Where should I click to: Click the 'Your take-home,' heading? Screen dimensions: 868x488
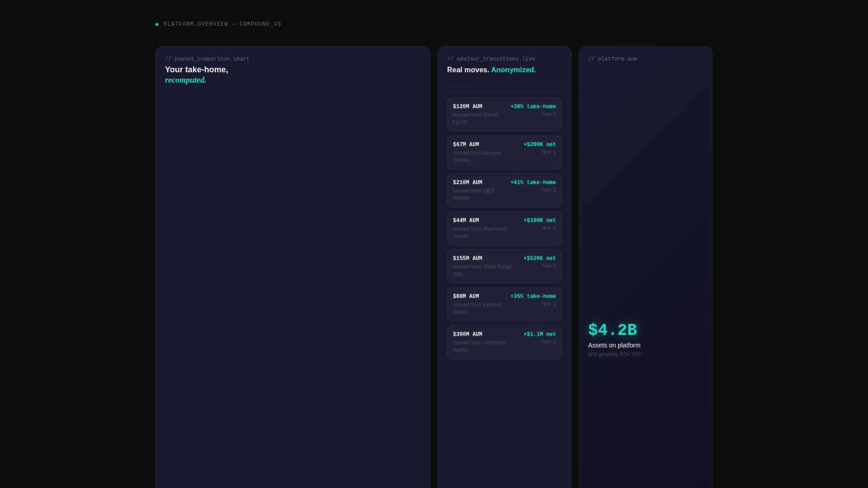[197, 70]
